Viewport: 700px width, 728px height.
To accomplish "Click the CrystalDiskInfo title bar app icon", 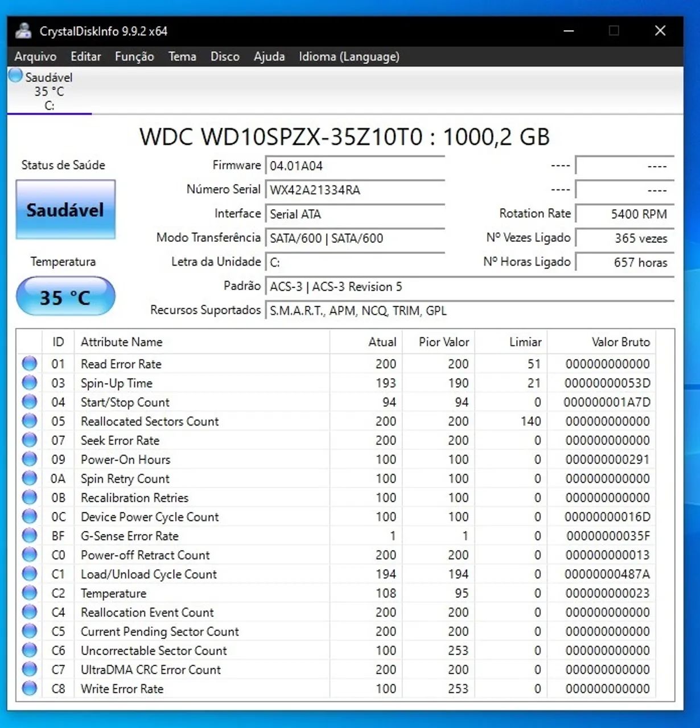I will click(x=23, y=31).
